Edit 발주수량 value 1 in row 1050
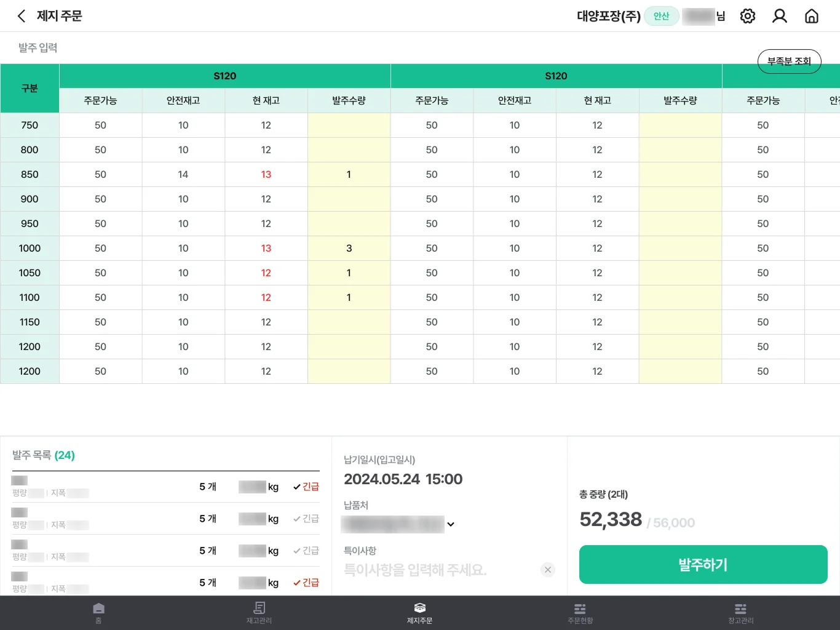 [349, 273]
